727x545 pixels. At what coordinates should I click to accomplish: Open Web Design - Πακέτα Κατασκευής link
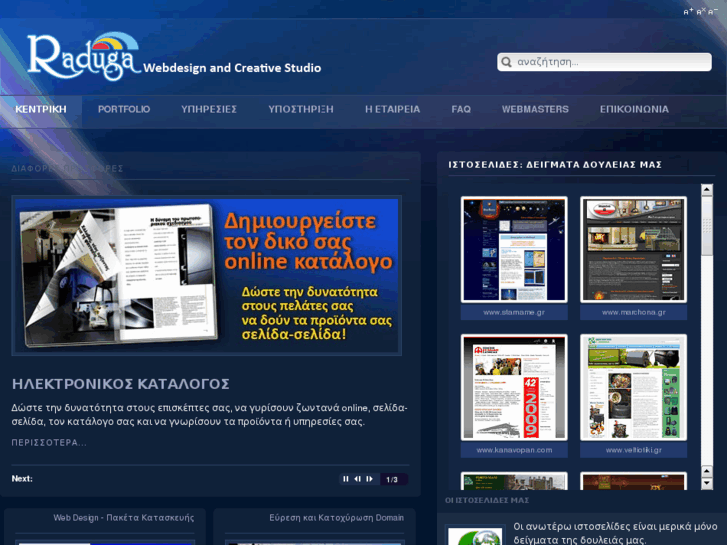coord(123,518)
